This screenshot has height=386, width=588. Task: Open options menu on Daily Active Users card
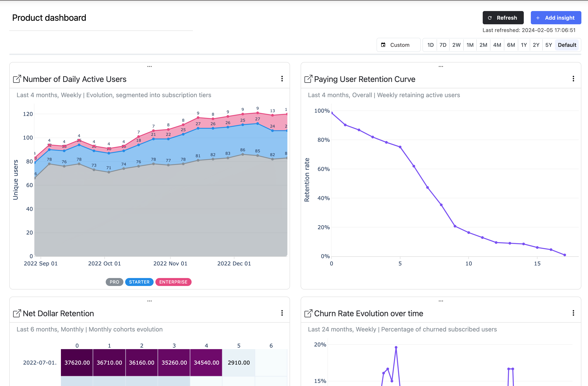click(282, 79)
